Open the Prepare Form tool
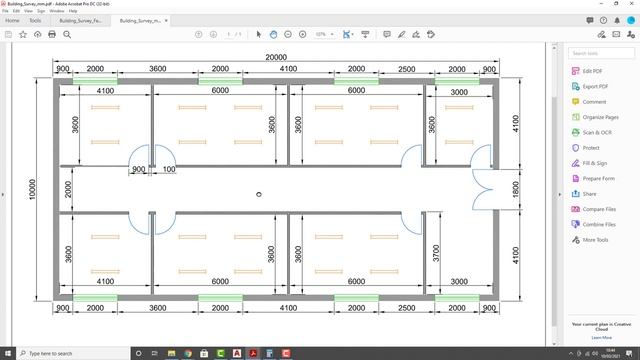Screen dimensions: 640x360 tap(598, 178)
